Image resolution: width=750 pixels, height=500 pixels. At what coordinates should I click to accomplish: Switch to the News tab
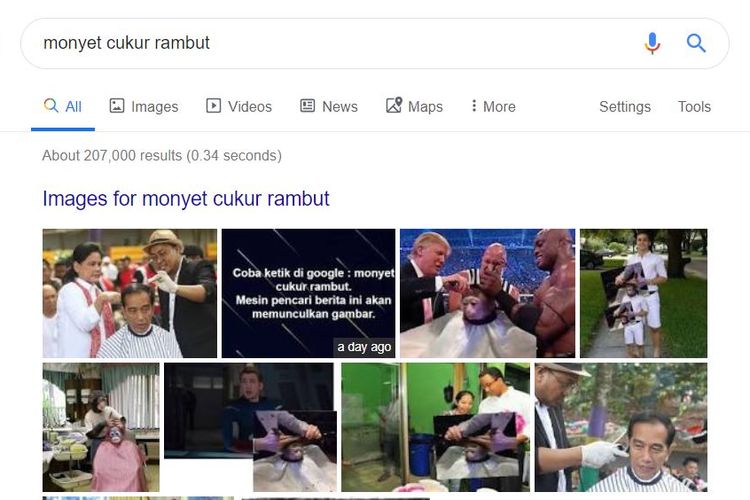(329, 106)
